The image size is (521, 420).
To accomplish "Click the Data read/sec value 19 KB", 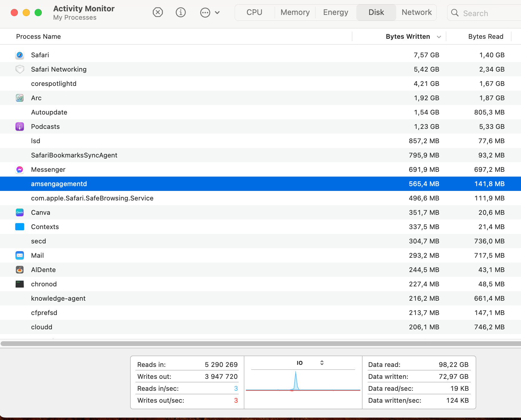I will tap(460, 388).
